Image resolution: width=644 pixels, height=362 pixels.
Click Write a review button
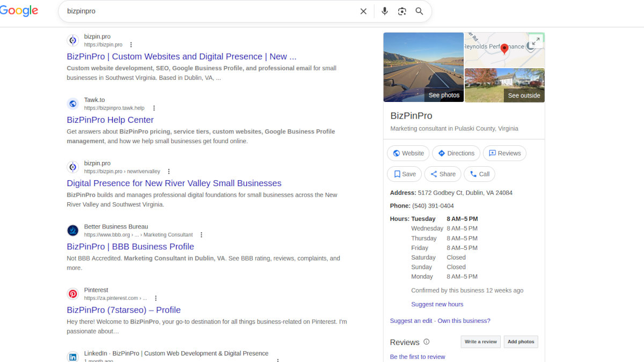480,342
